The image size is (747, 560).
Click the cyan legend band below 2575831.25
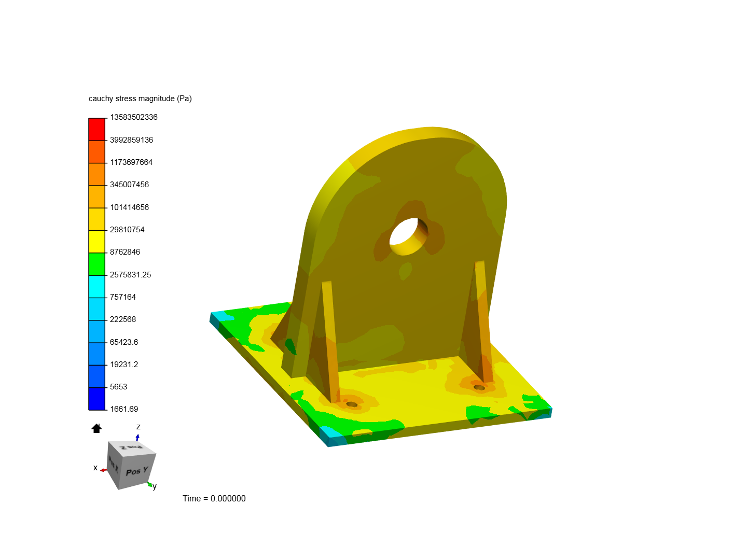click(x=97, y=286)
